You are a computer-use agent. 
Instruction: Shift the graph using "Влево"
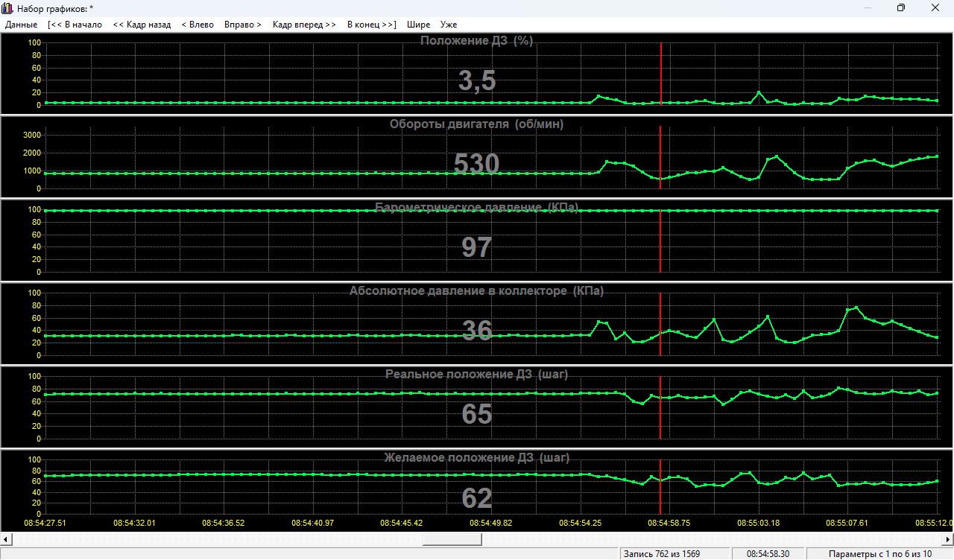pyautogui.click(x=198, y=25)
